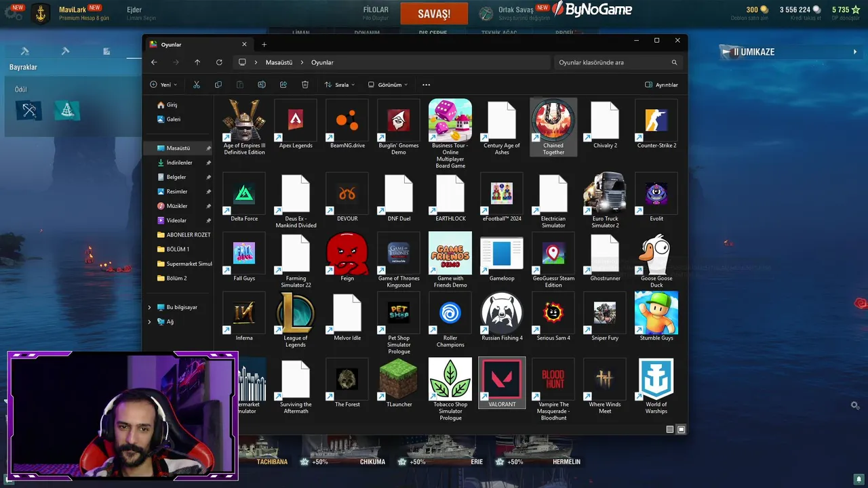Viewport: 868px width, 488px height.
Task: Open the Apex Legends shortcut
Action: (296, 121)
